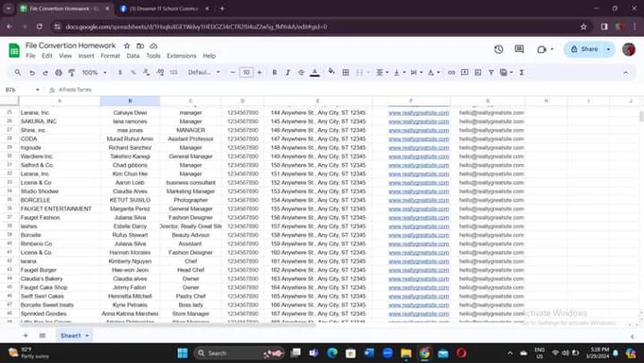Image resolution: width=644 pixels, height=363 pixels.
Task: Open vertical align dropdown
Action: (400, 72)
